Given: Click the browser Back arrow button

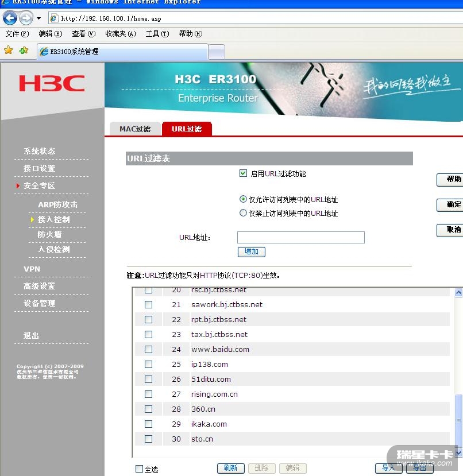Looking at the screenshot, I should click(10, 18).
